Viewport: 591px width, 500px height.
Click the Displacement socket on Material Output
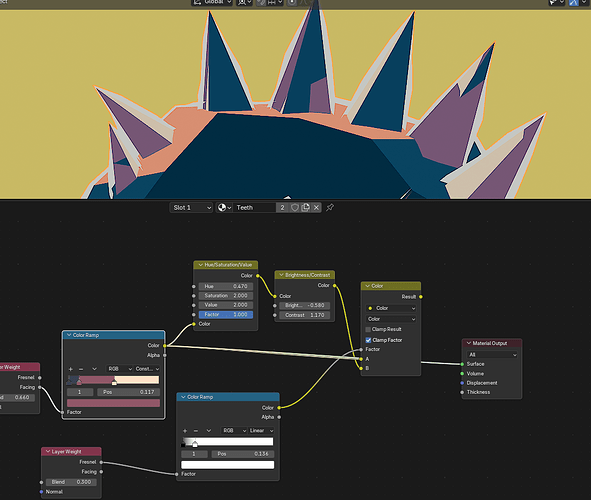(x=462, y=383)
